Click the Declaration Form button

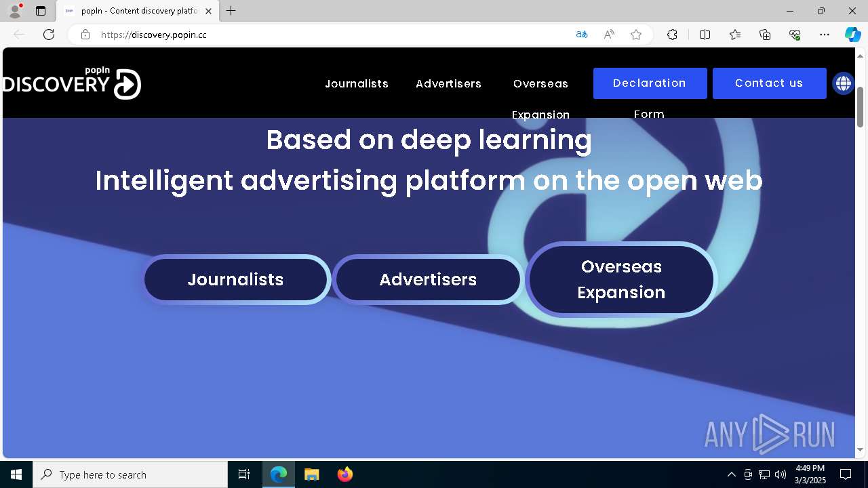click(650, 83)
